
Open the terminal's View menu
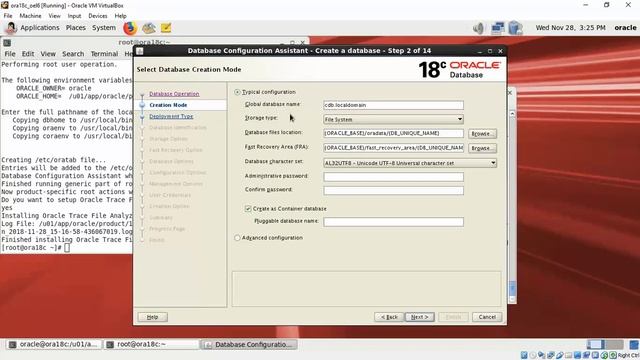pos(48,54)
